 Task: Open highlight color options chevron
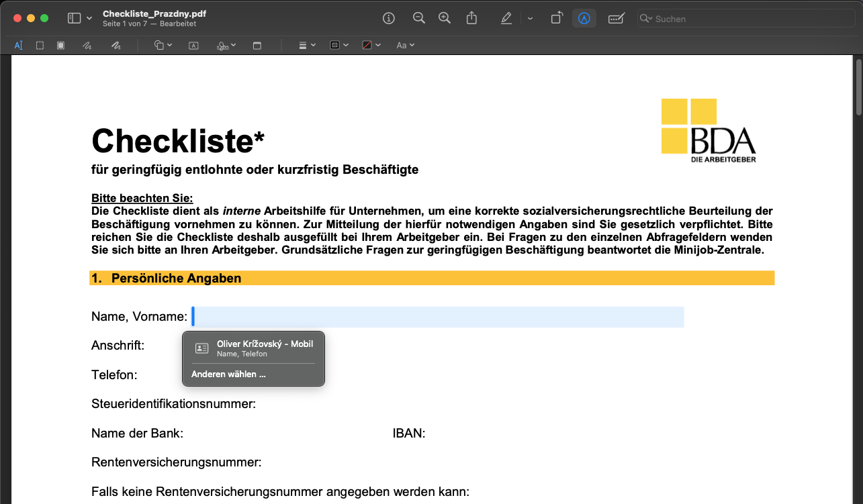531,18
